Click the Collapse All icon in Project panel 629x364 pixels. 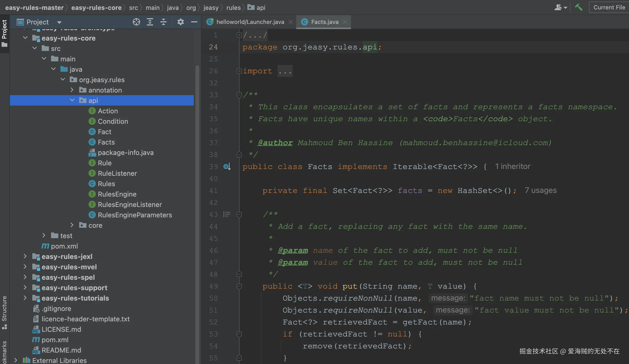coord(163,22)
